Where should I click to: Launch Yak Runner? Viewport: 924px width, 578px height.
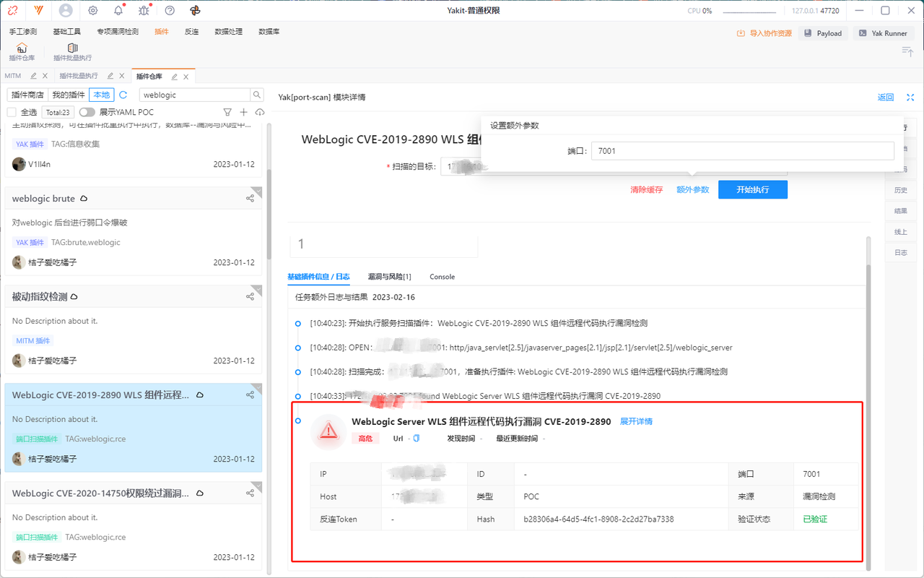884,33
